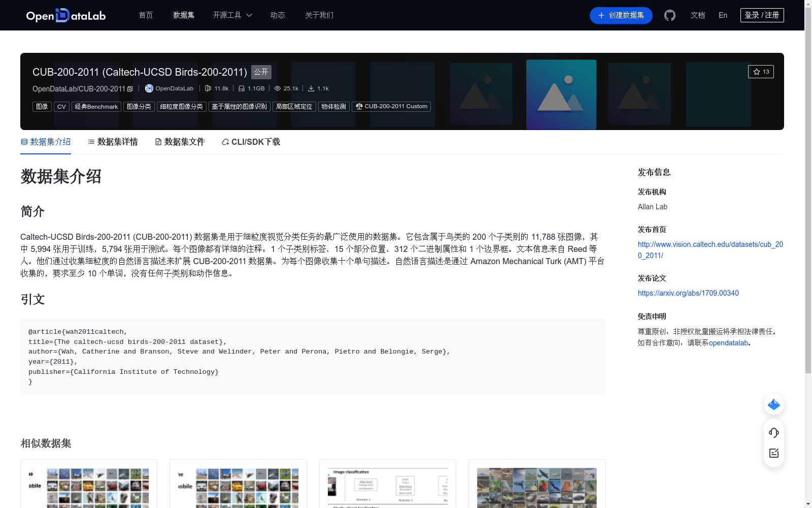This screenshot has height=508, width=812.
Task: Click the 局部区域定位 tag
Action: (294, 107)
